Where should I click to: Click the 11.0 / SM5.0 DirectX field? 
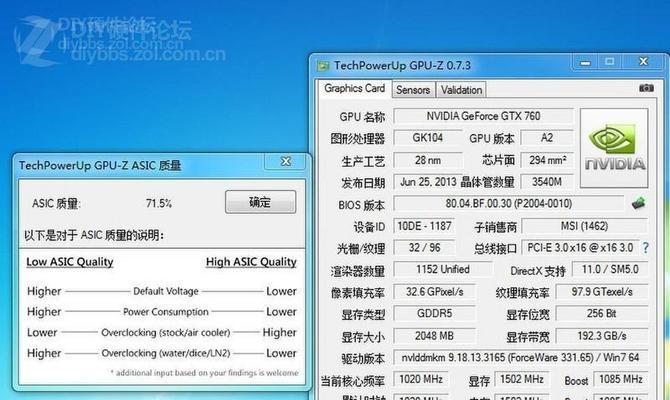tap(610, 270)
